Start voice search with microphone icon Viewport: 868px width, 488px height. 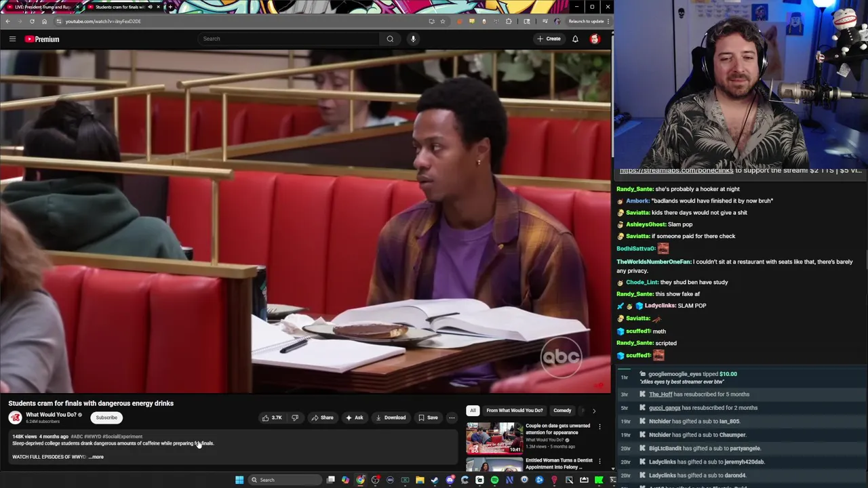pyautogui.click(x=413, y=39)
